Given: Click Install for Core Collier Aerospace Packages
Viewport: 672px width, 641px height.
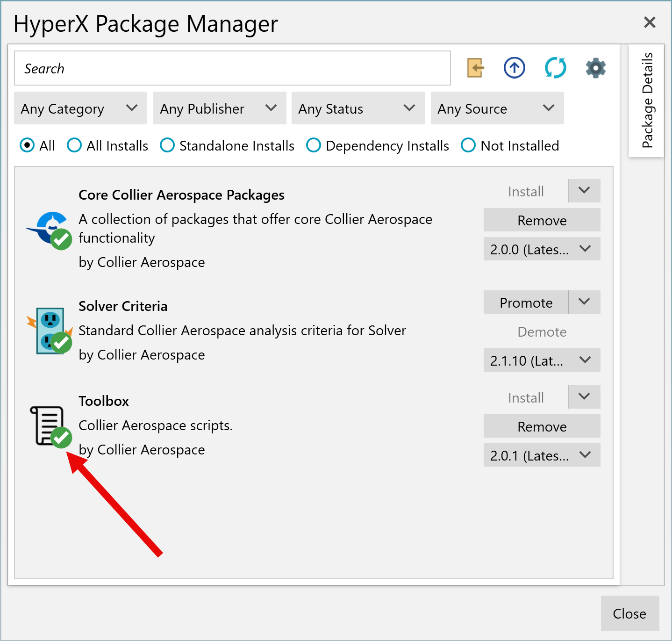Looking at the screenshot, I should point(526,191).
